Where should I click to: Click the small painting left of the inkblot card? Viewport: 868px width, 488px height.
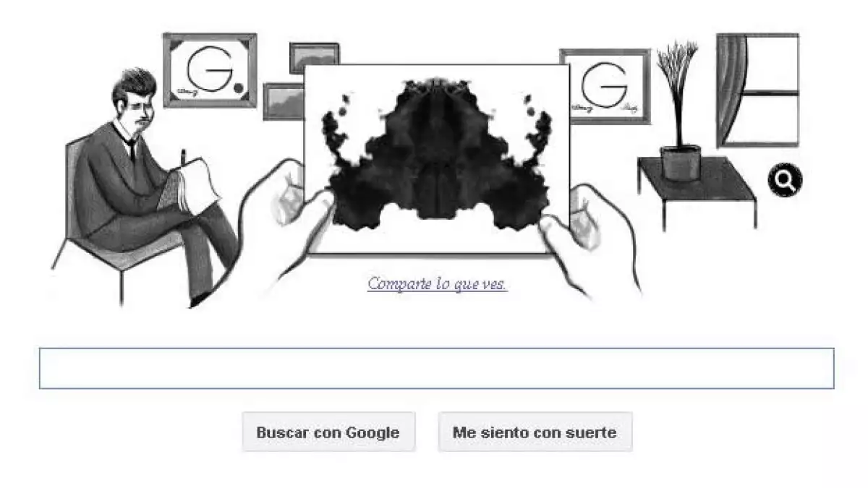click(x=284, y=101)
